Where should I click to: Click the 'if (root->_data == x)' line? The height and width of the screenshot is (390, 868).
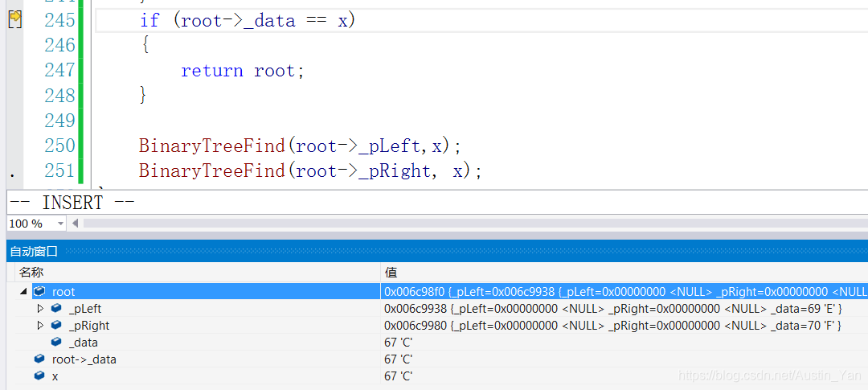pyautogui.click(x=247, y=21)
